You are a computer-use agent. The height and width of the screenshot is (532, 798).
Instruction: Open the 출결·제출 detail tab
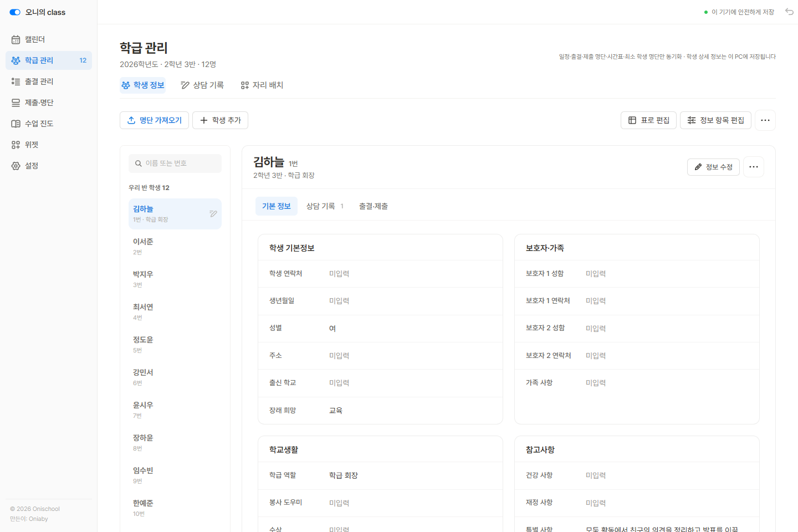[374, 206]
